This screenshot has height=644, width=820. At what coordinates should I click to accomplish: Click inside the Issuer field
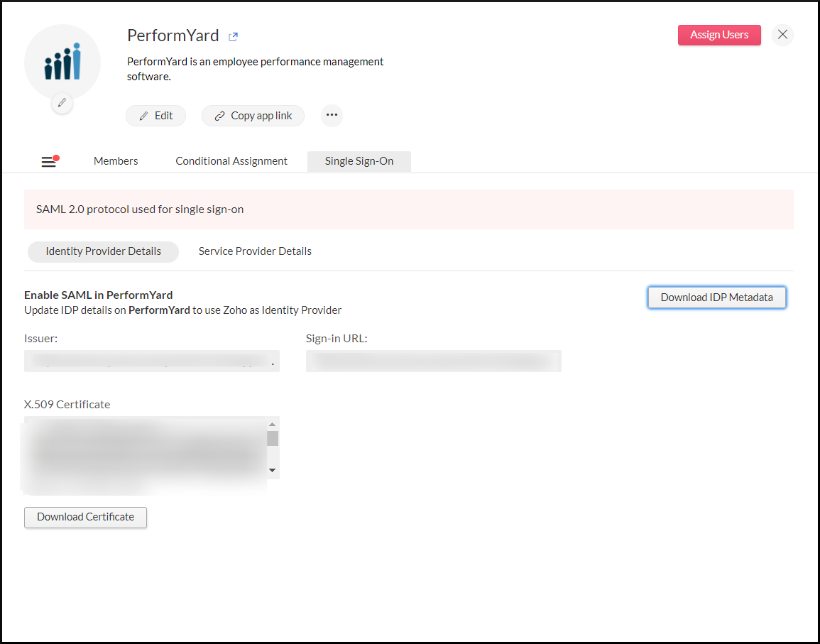pyautogui.click(x=151, y=361)
